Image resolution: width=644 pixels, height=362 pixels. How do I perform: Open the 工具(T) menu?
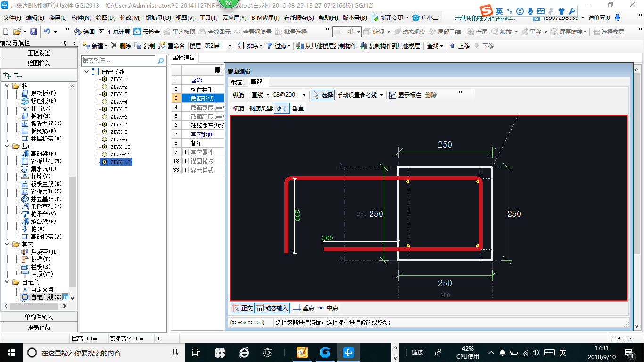208,18
